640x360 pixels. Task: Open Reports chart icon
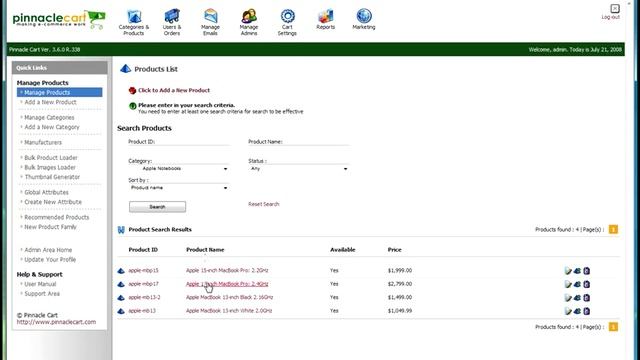point(325,16)
